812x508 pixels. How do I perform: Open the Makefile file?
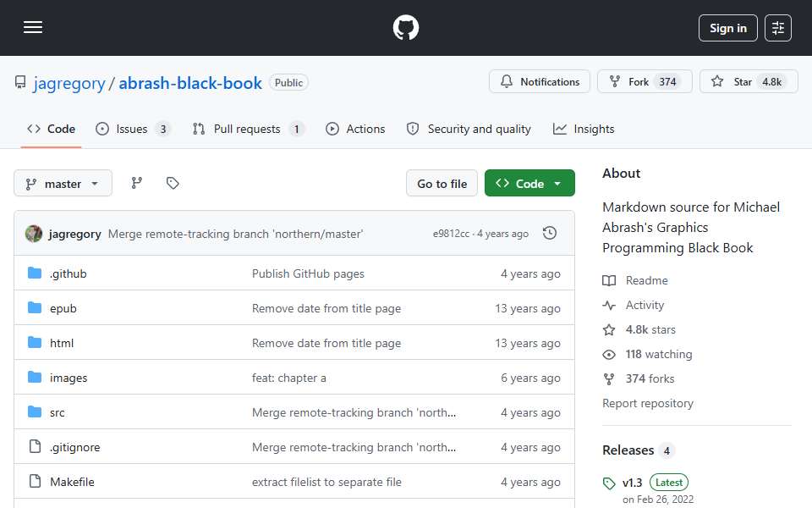pyautogui.click(x=72, y=482)
